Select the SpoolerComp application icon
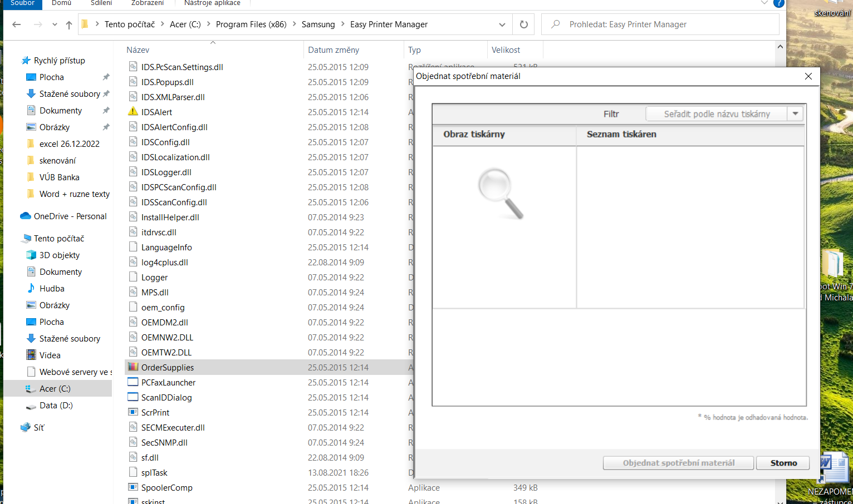 (x=133, y=487)
